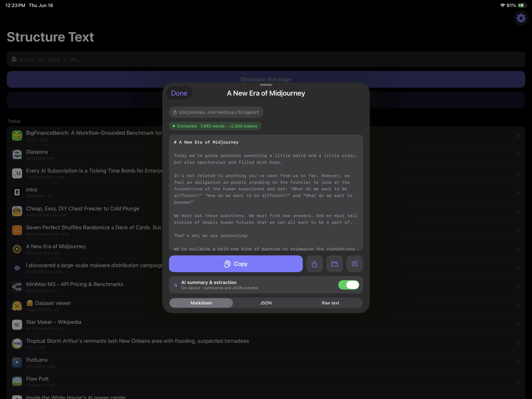532x399 pixels.
Task: Open PuttLens row chevron
Action: coord(518,363)
